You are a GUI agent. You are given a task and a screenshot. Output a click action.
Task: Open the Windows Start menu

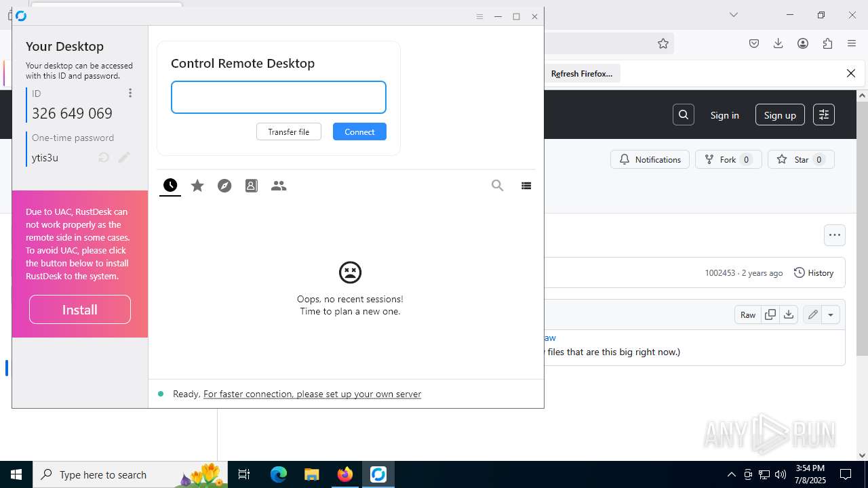[16, 474]
